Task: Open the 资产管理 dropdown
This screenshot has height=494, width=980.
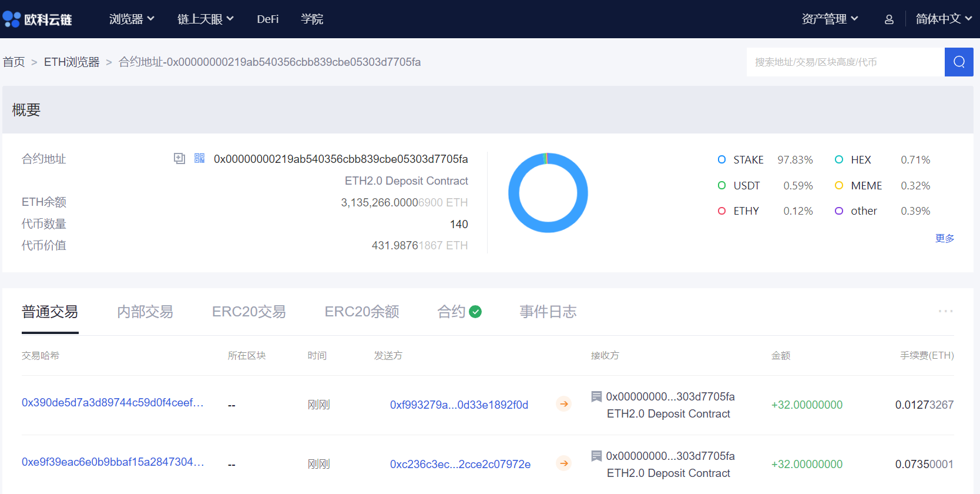Action: (830, 19)
